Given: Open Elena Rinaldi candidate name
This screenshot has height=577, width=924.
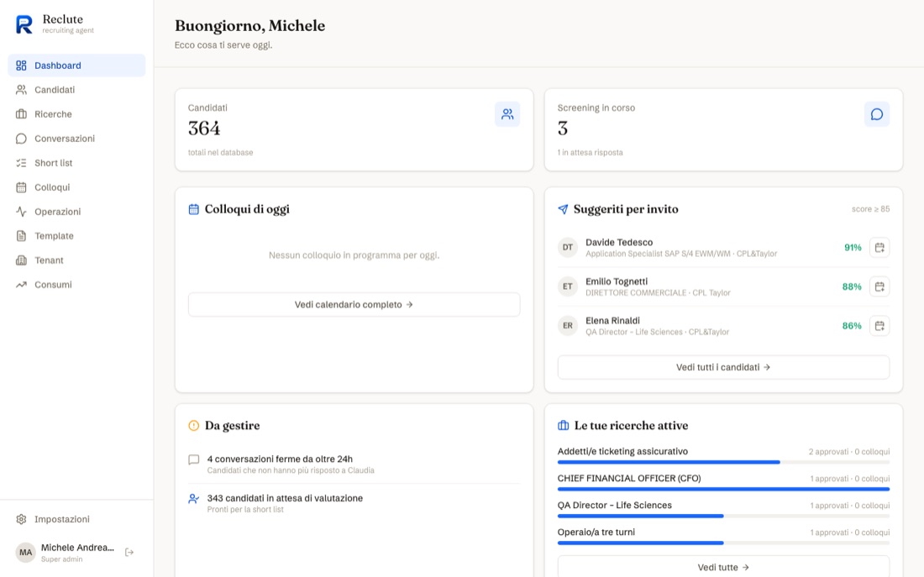Looking at the screenshot, I should click(612, 321).
